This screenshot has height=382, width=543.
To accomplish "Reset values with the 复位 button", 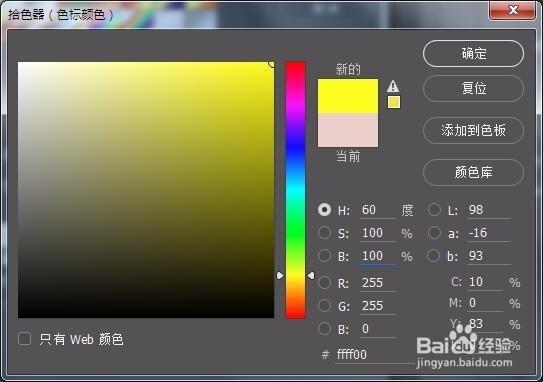I will [x=473, y=88].
